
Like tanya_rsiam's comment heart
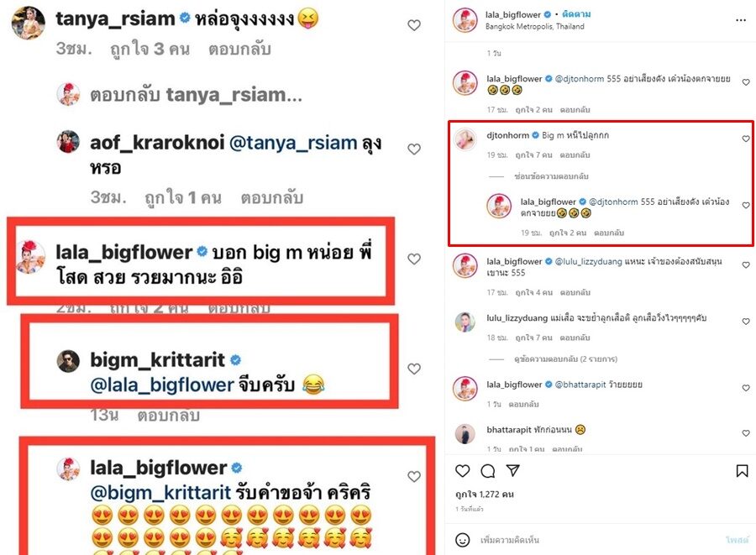point(414,25)
